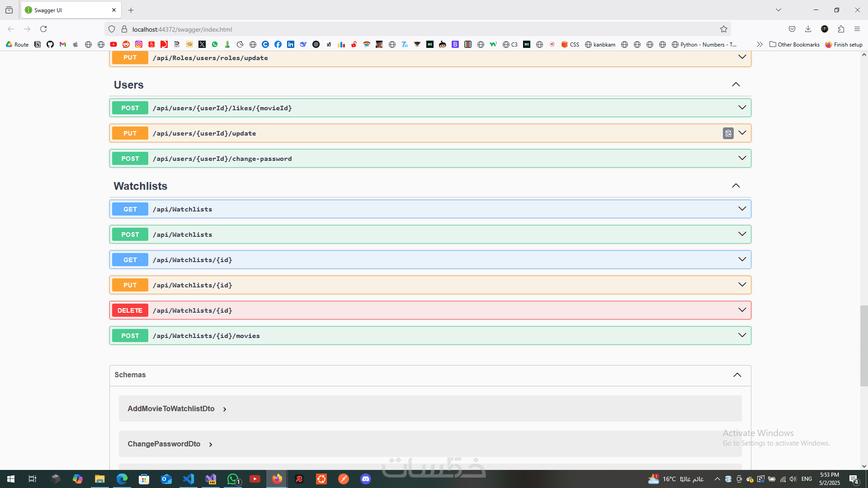Expand the DELETE Watchlists id endpoint

click(x=429, y=310)
